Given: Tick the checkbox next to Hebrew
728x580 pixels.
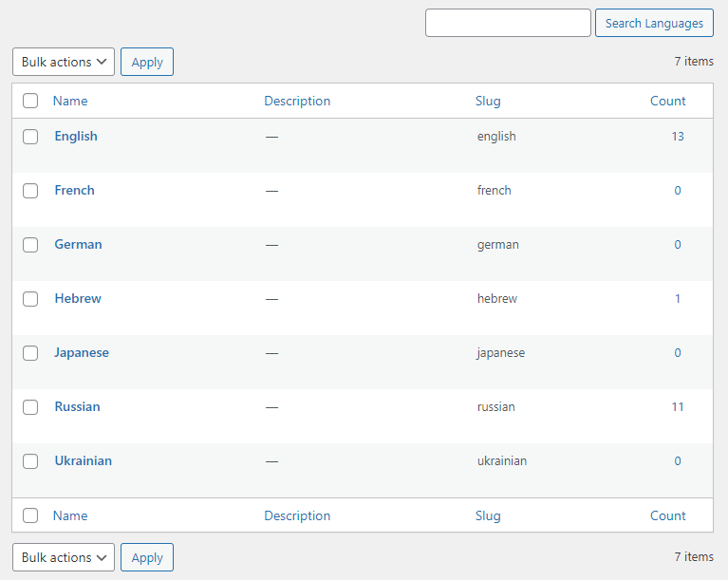Looking at the screenshot, I should 30,299.
